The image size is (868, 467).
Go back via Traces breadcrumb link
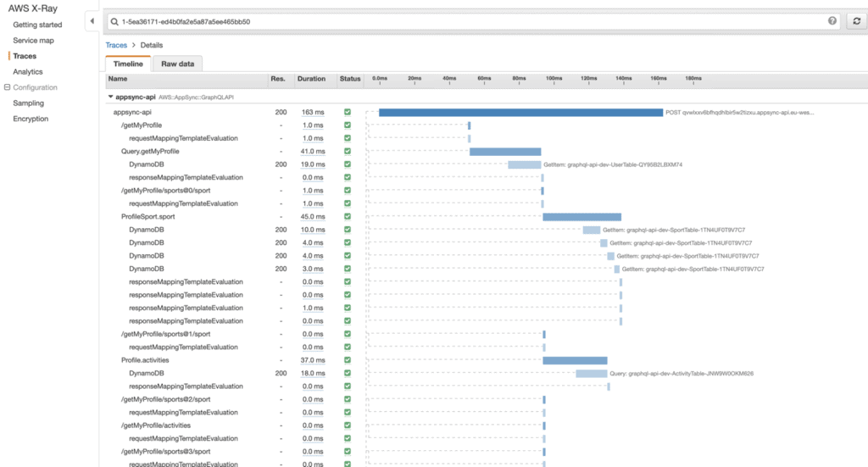[116, 45]
